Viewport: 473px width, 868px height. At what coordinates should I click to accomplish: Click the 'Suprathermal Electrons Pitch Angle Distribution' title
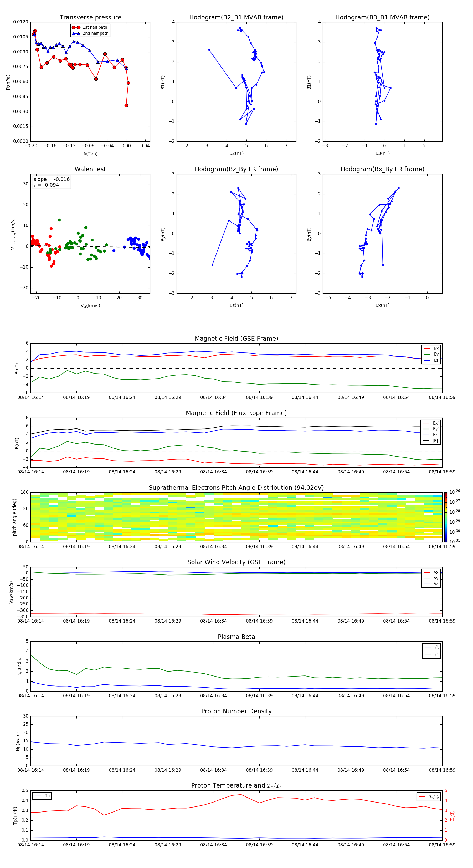[x=236, y=488]
